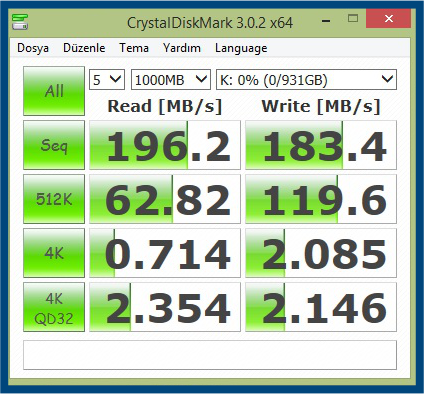Start the 4K QD32 benchmark test

point(54,307)
